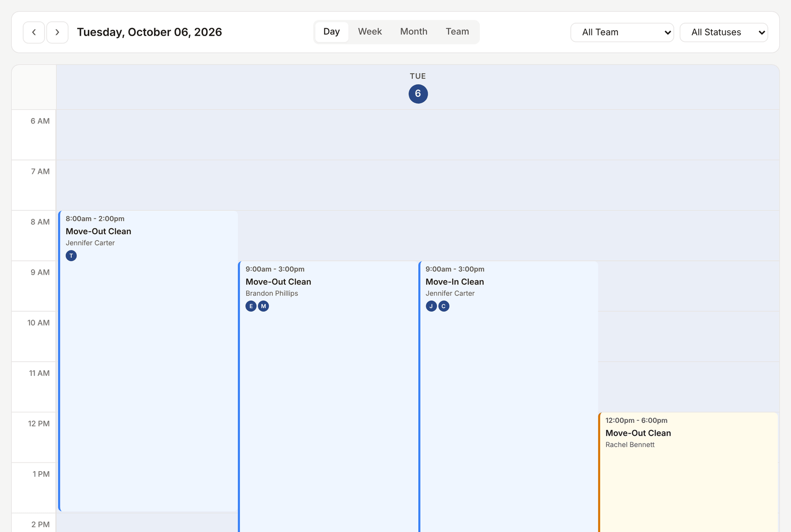Switch to Team view tab

tap(457, 32)
